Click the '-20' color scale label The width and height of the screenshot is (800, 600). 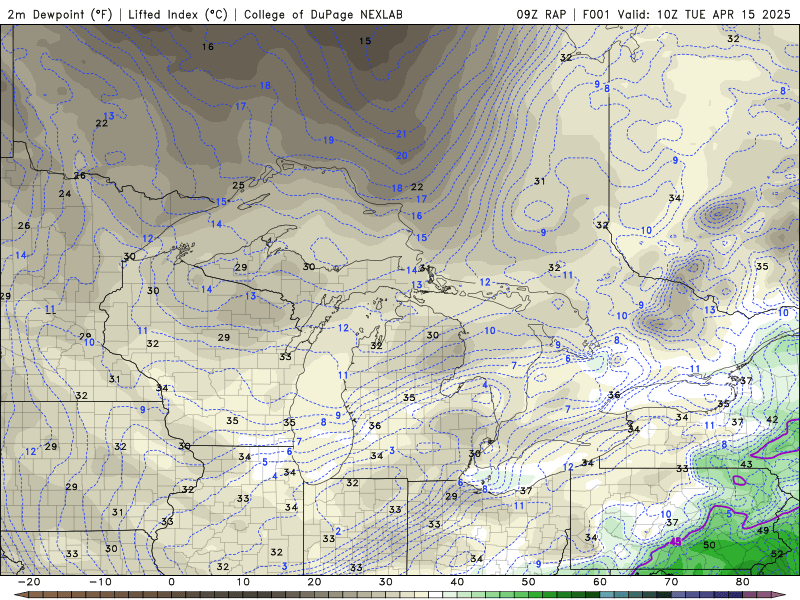[29, 582]
